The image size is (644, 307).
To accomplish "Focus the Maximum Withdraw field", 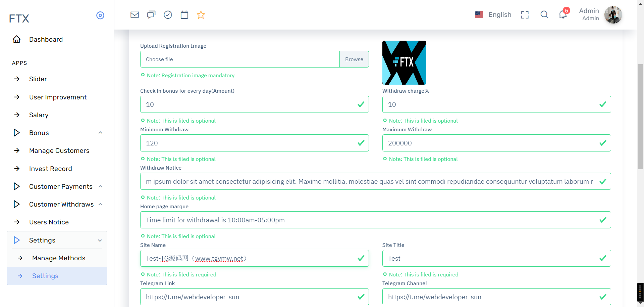I will click(496, 143).
